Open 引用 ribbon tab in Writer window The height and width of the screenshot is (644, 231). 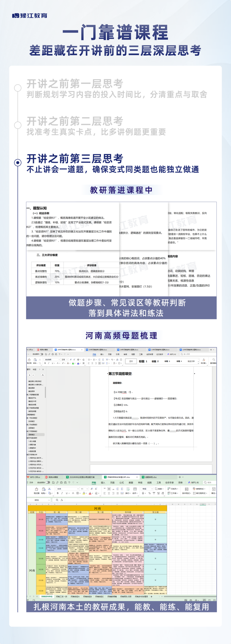click(x=117, y=354)
